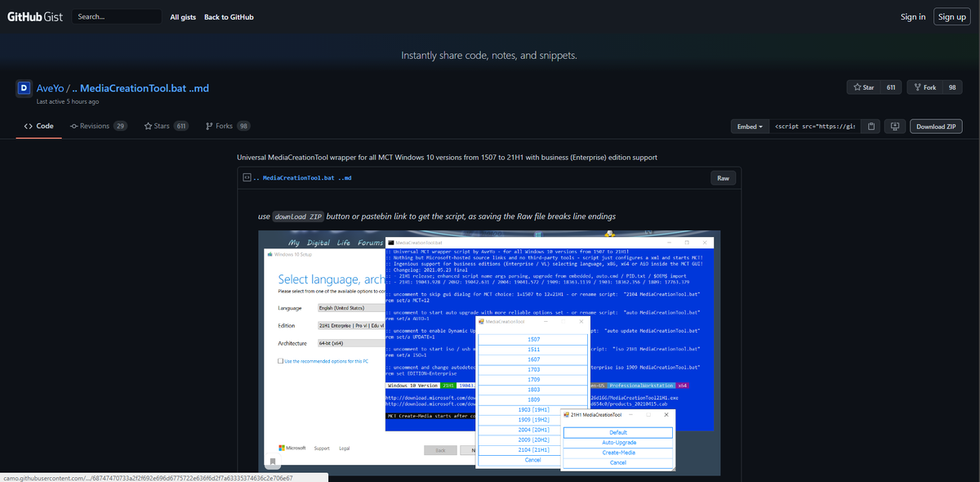Open the Language dropdown in the embedded Windows 10 Setup
Viewport: 980px width, 482px height.
350,308
